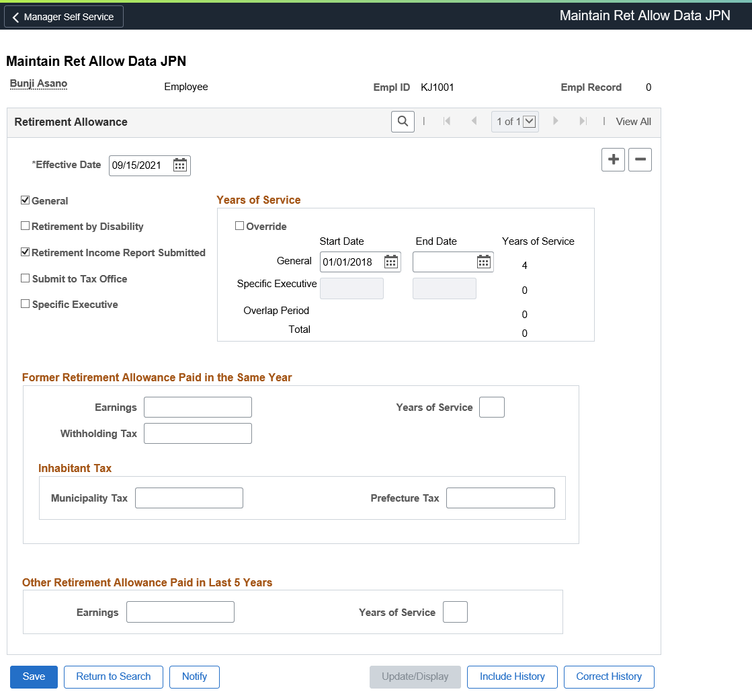
Task: Open calendar for General End Date
Action: coord(483,262)
